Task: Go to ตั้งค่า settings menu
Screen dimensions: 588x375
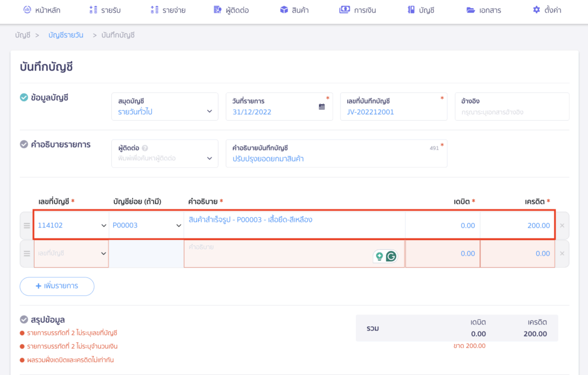Action: (x=546, y=10)
